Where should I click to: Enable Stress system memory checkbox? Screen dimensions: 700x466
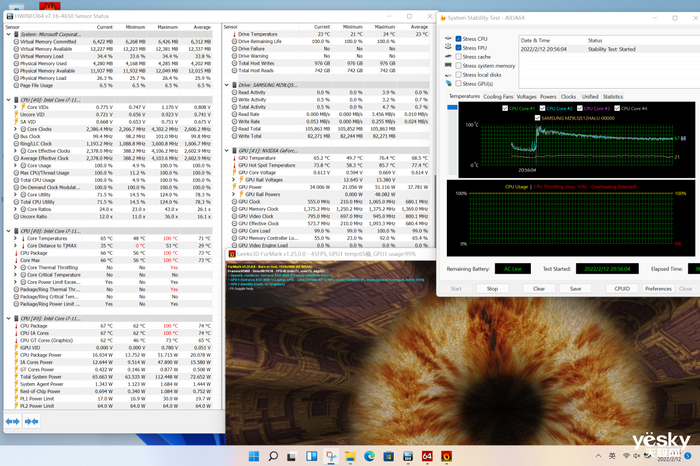(458, 66)
